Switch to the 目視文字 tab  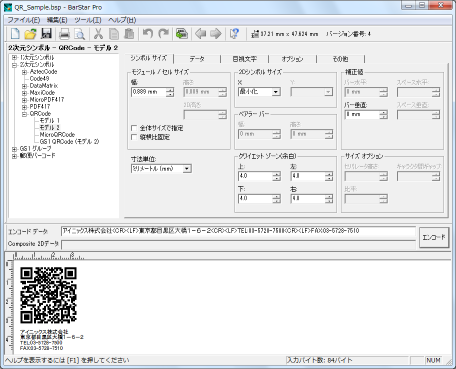point(244,59)
